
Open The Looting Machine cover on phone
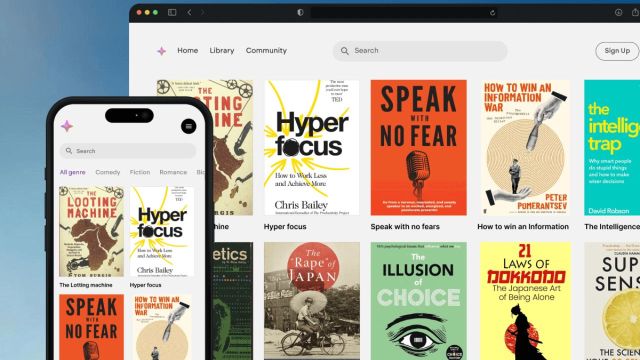point(91,231)
